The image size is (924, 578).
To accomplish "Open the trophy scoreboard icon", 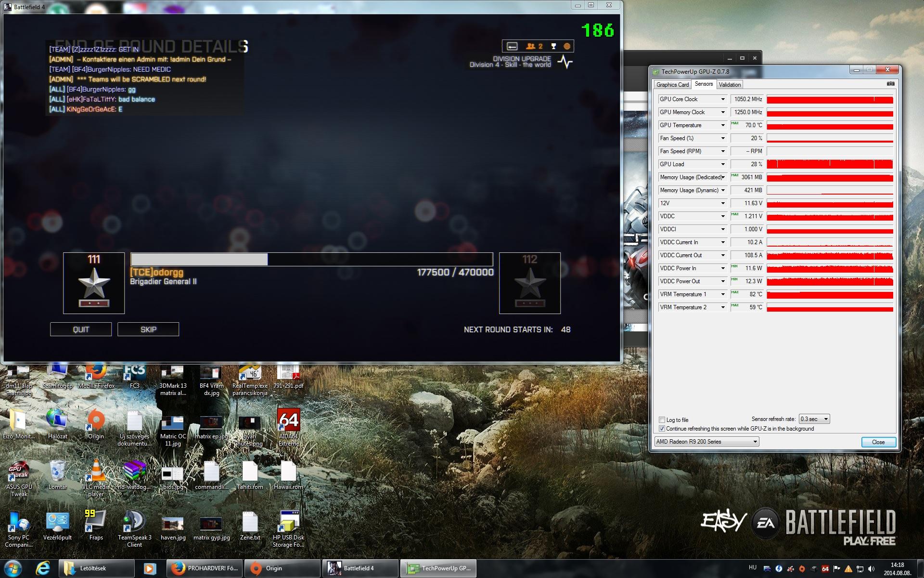I will (x=553, y=46).
